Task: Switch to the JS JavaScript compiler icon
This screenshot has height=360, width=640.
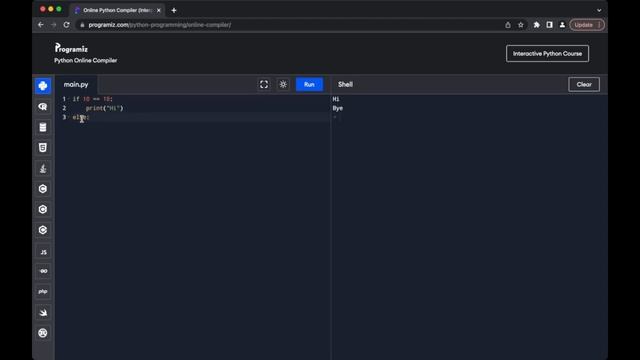Action: pyautogui.click(x=43, y=252)
